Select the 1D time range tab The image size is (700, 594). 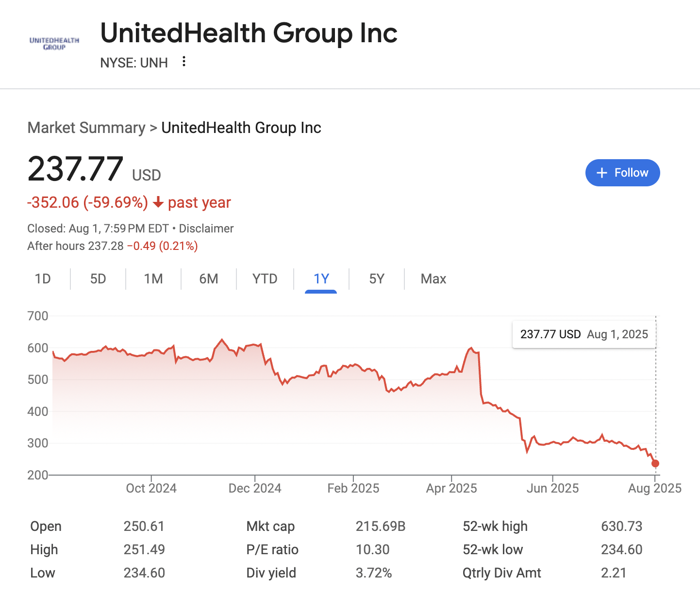pos(43,279)
